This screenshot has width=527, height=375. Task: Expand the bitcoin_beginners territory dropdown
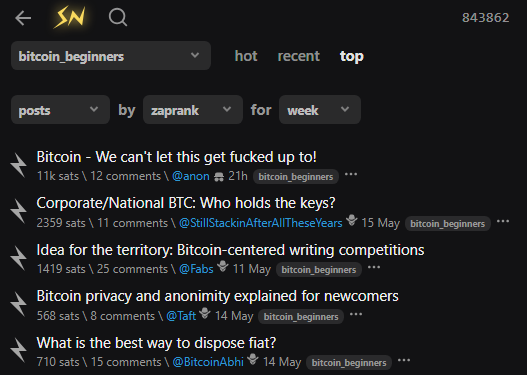[x=111, y=56]
